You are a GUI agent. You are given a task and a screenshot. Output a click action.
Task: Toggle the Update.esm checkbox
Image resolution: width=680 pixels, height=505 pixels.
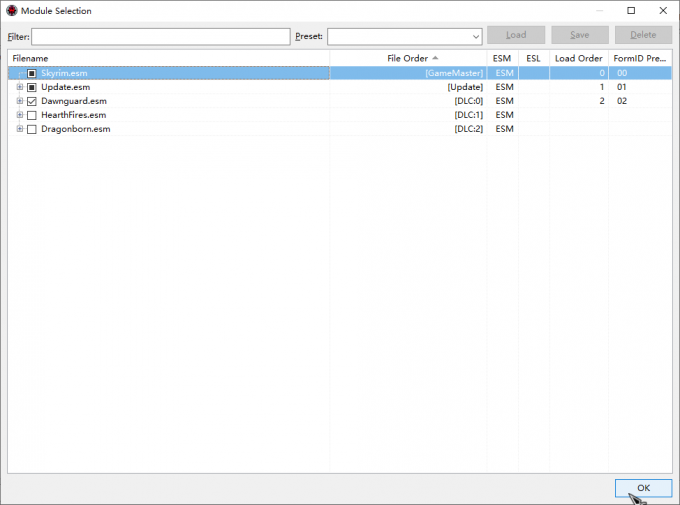[32, 87]
